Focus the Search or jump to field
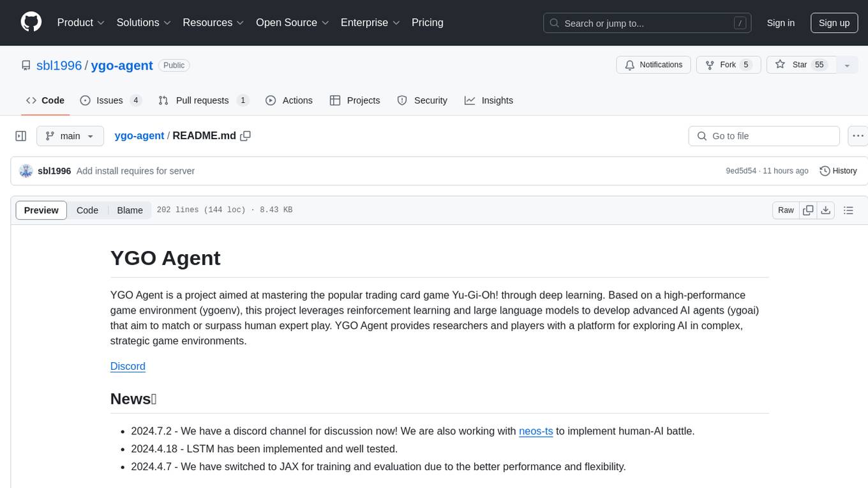This screenshot has height=488, width=868. tap(647, 23)
